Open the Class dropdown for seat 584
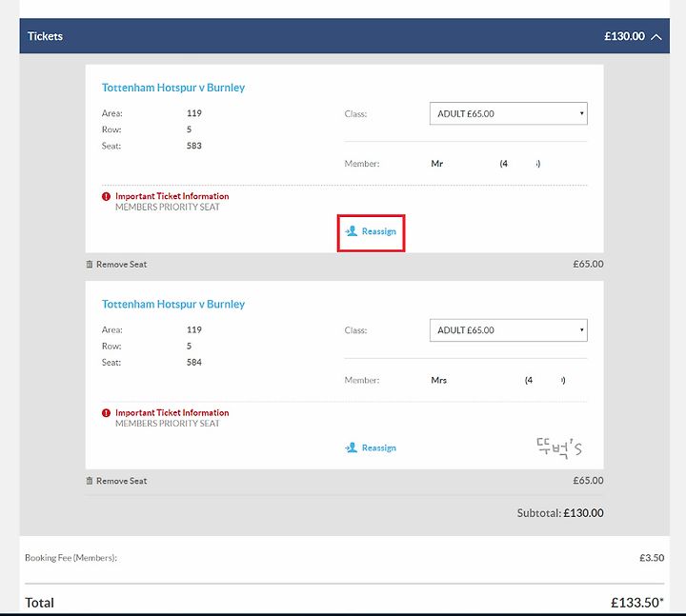Screen dimensions: 686x616 click(x=509, y=330)
